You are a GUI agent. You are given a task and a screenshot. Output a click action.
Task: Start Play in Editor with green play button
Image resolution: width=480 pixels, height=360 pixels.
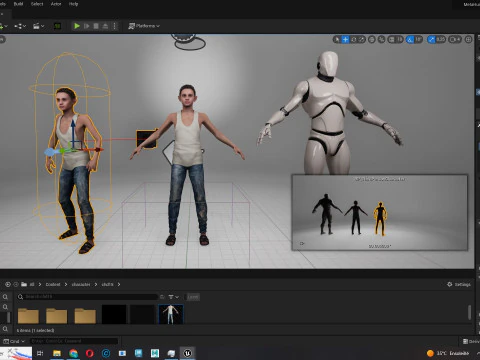click(x=77, y=26)
